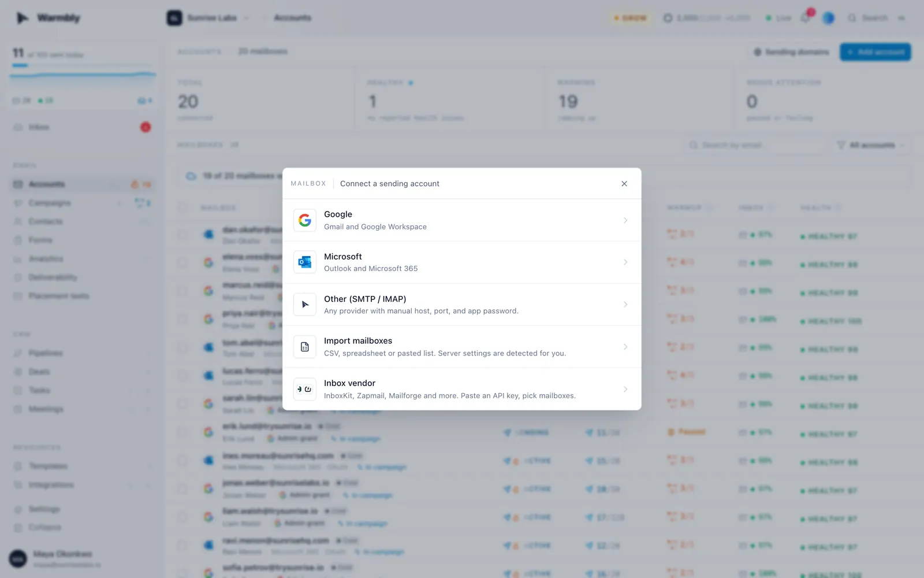Open the user avatar in the top bar

click(x=829, y=18)
